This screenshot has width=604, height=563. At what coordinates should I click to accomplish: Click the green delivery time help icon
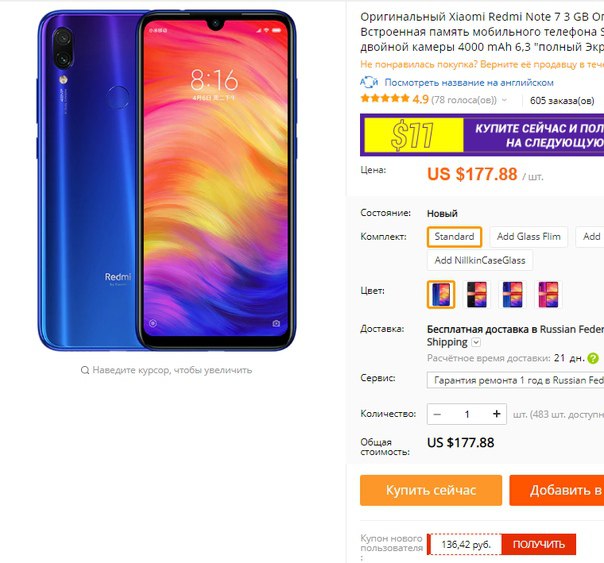pyautogui.click(x=593, y=359)
